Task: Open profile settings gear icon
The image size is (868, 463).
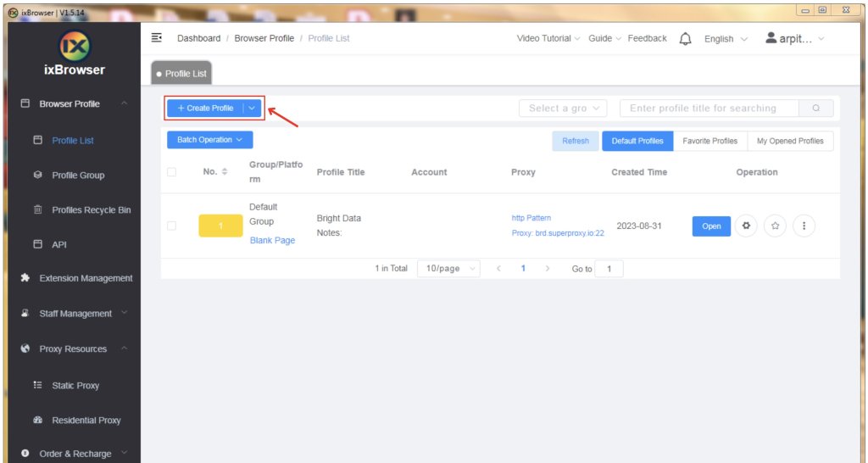Action: [745, 226]
